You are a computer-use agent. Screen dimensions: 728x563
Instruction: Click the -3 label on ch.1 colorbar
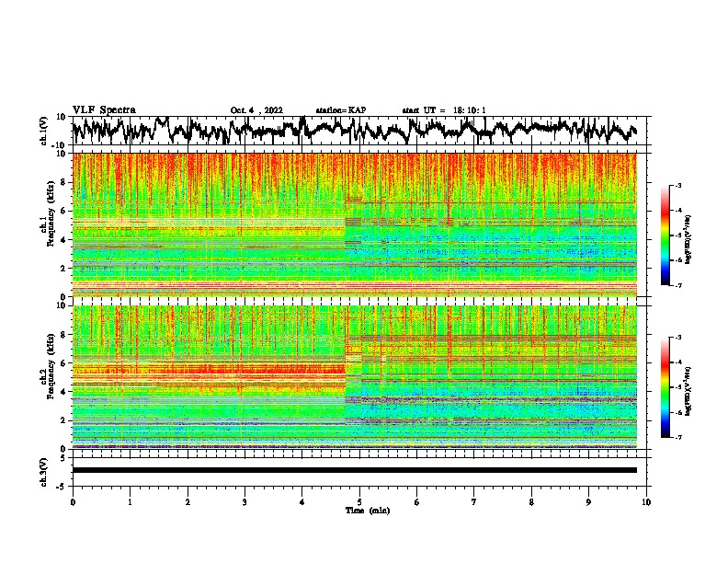coord(678,185)
